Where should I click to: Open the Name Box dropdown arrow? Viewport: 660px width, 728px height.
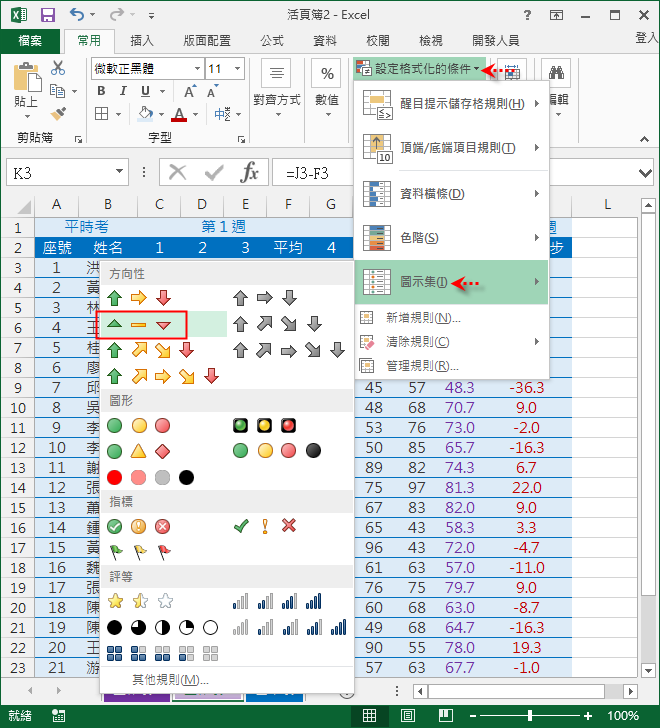tap(119, 172)
